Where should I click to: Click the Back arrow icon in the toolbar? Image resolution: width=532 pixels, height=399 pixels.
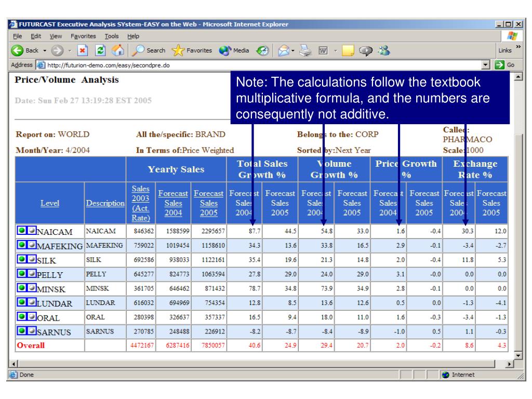tap(17, 50)
